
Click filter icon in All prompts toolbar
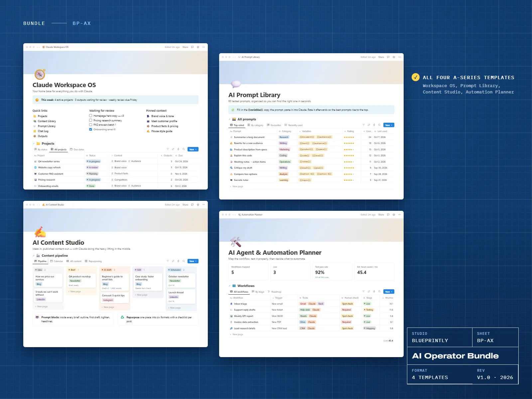[x=363, y=125]
